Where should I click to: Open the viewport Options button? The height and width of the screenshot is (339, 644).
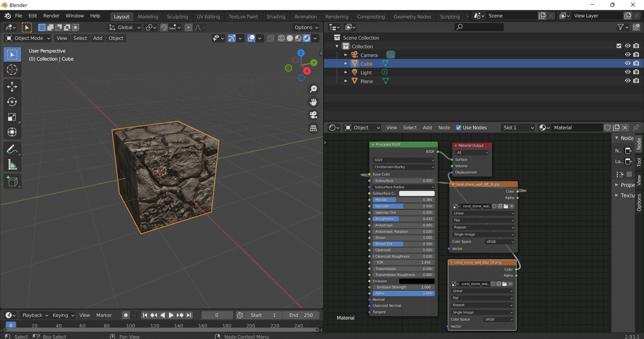(x=306, y=27)
